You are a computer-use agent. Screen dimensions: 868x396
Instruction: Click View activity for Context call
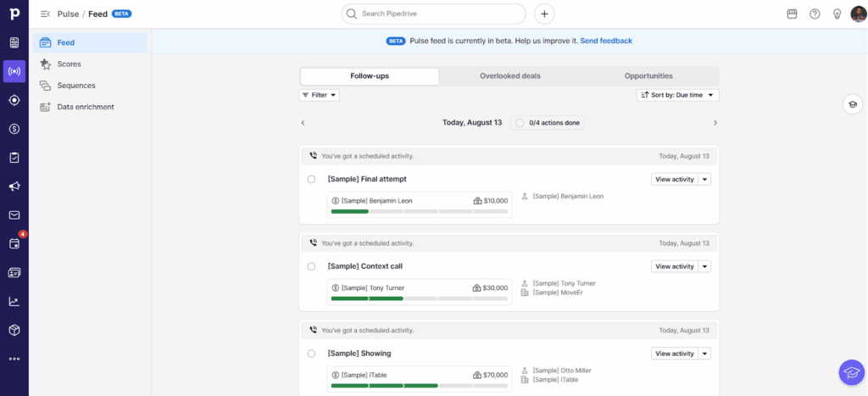[674, 266]
